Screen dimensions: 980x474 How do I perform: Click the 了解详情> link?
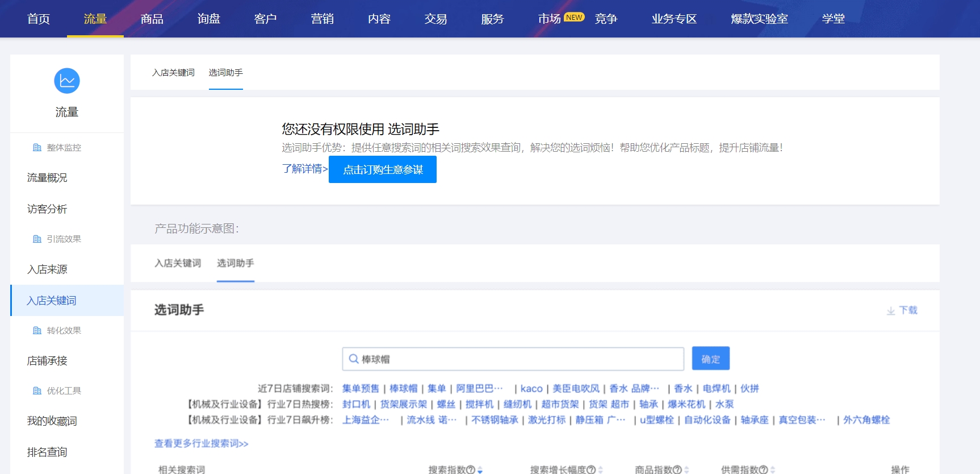[x=305, y=169]
